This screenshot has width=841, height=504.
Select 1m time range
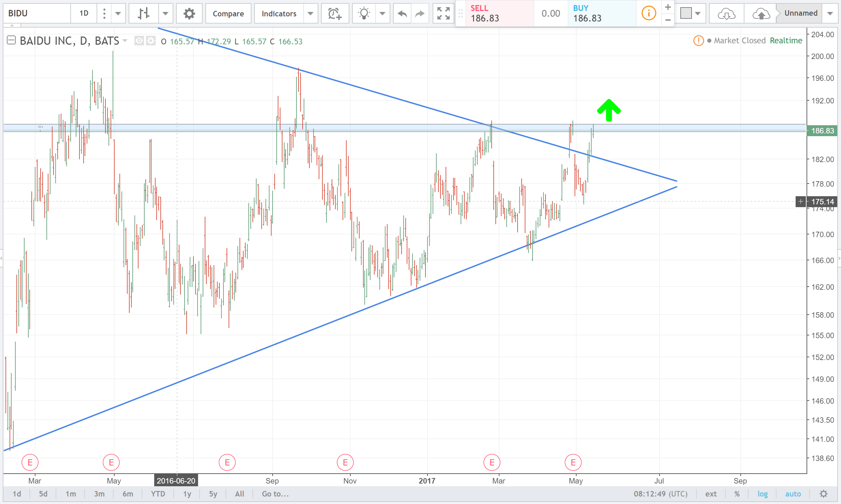(x=71, y=494)
